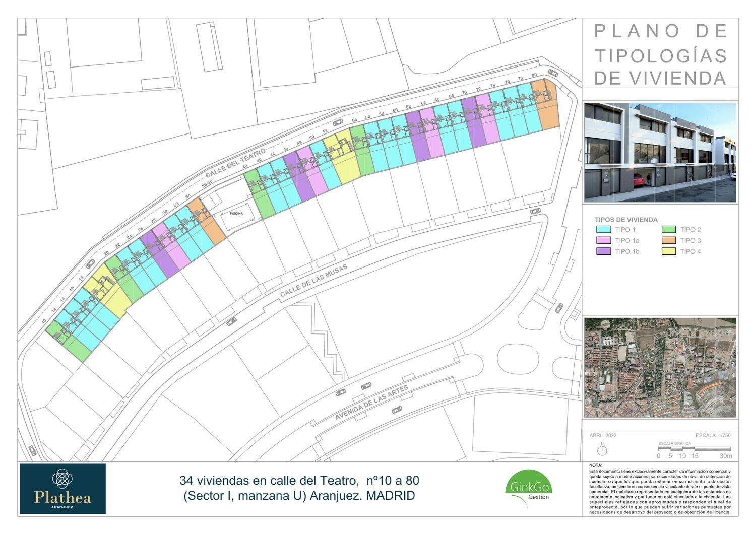Click the PLANO DE TIPOLOGÍAS DE VIVIENDA title
756x534 pixels.
point(660,54)
